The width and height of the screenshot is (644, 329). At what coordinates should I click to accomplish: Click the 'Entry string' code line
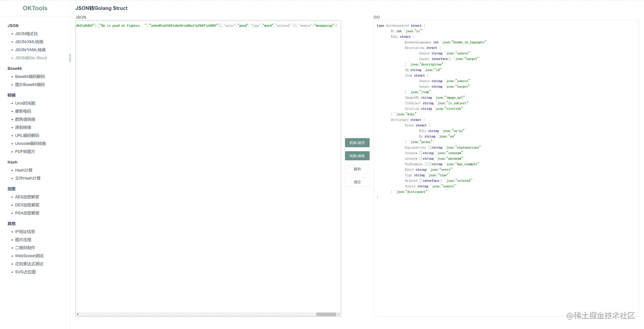429,170
